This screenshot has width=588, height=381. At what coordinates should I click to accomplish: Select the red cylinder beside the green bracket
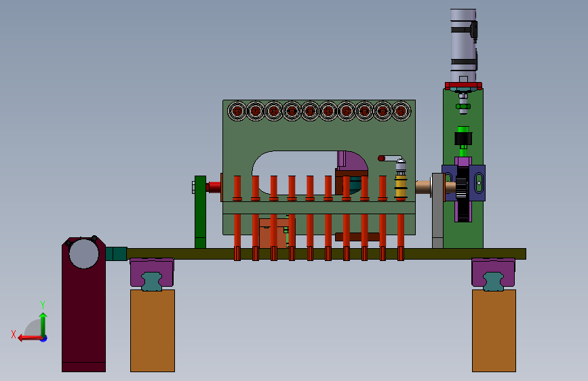pyautogui.click(x=214, y=186)
